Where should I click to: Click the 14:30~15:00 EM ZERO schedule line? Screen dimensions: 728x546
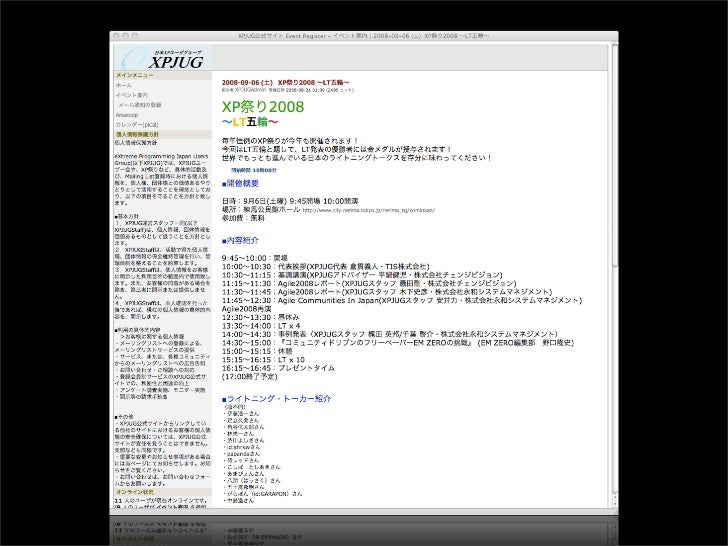point(398,343)
